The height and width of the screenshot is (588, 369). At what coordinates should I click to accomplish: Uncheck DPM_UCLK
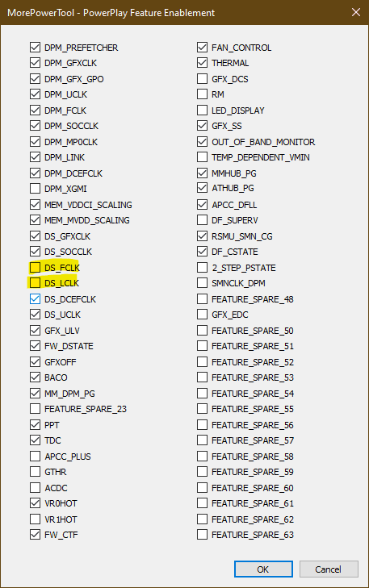35,94
